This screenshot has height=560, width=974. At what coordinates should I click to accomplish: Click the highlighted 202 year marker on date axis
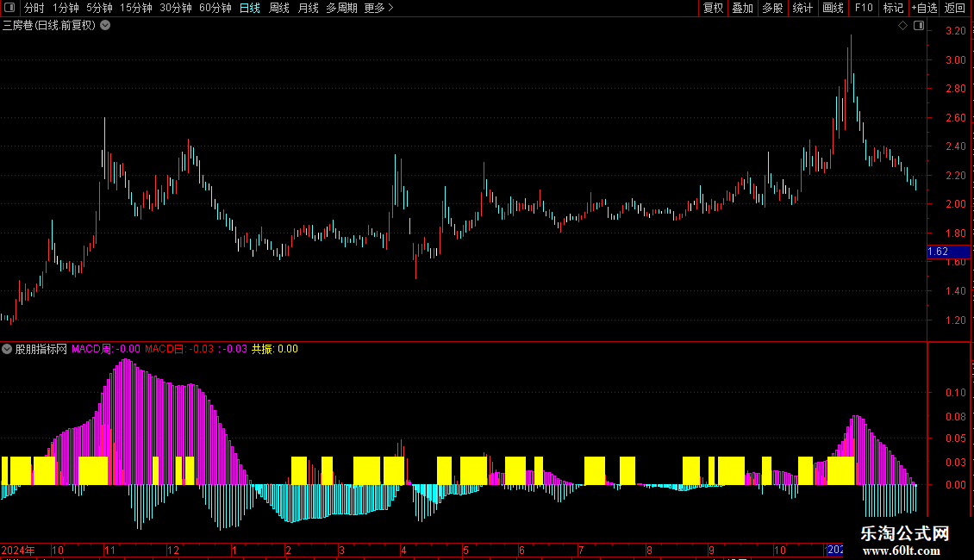click(835, 550)
